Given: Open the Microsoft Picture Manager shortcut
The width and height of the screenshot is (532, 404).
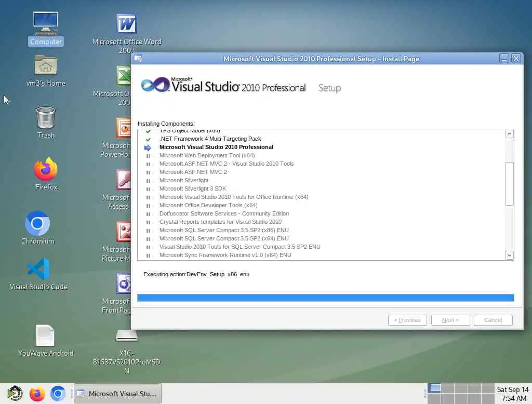Looking at the screenshot, I should [124, 232].
